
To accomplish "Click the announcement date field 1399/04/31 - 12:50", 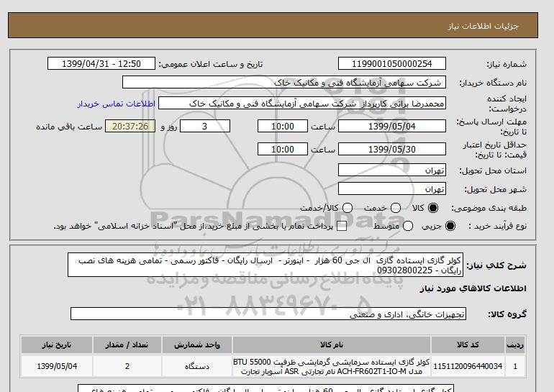I will (x=101, y=63).
